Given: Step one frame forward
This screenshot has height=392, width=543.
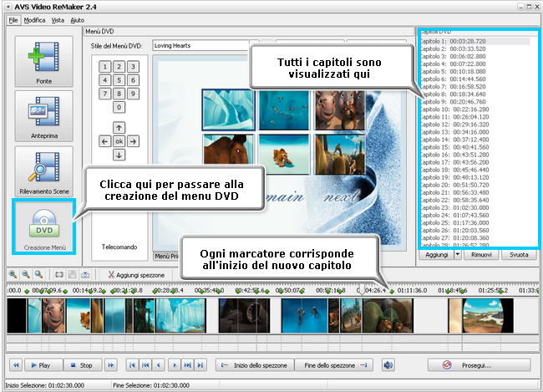Looking at the screenshot, I should coord(175,365).
